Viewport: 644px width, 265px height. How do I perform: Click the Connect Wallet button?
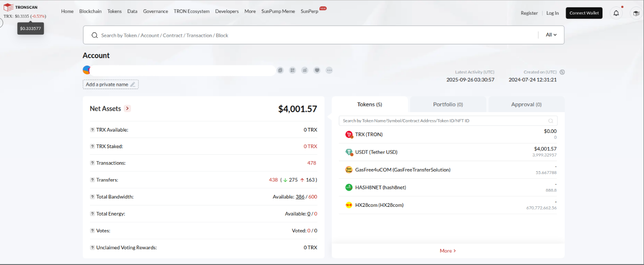pos(584,13)
